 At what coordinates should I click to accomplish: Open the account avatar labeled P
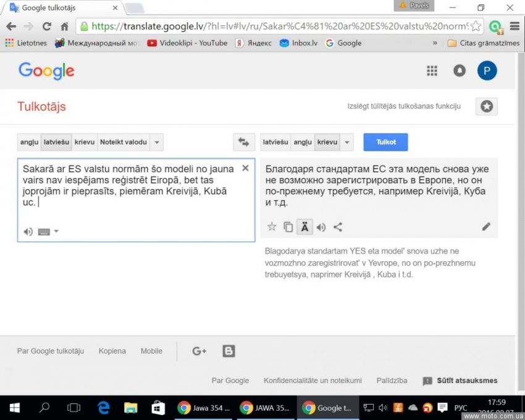pos(487,70)
